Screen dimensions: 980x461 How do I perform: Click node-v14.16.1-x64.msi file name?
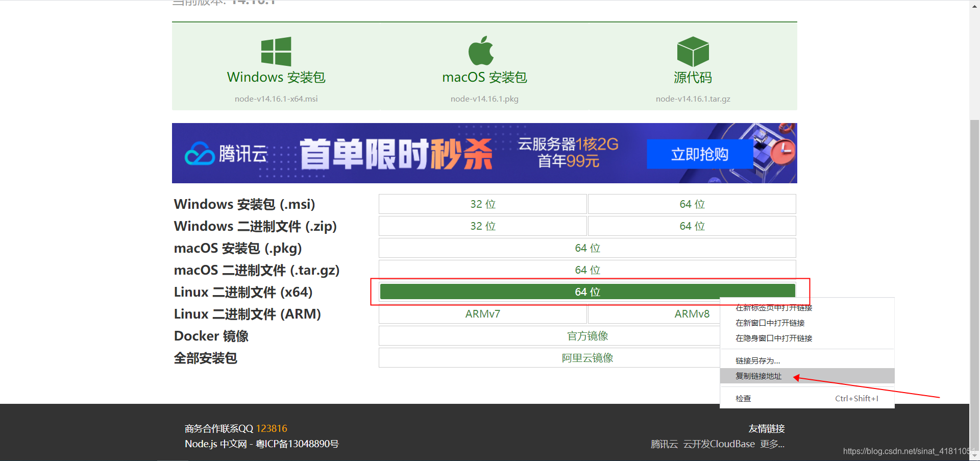[276, 99]
